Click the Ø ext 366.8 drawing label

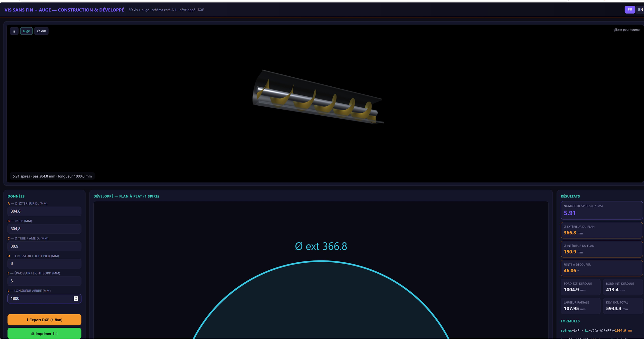point(321,246)
